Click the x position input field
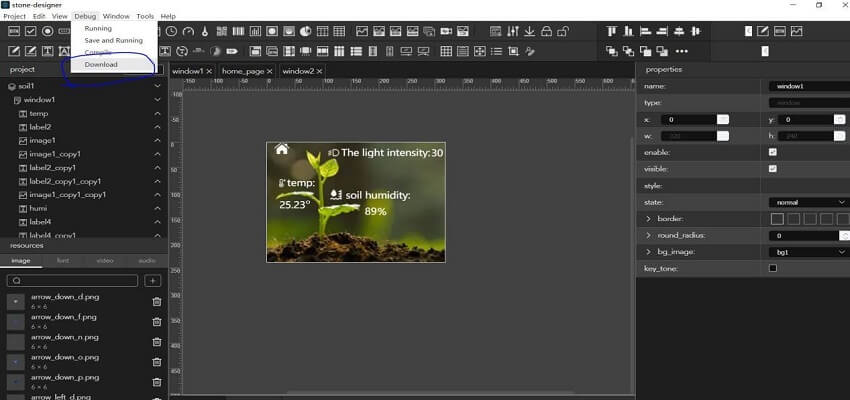Screen dimensions: 850x400 (x=688, y=120)
